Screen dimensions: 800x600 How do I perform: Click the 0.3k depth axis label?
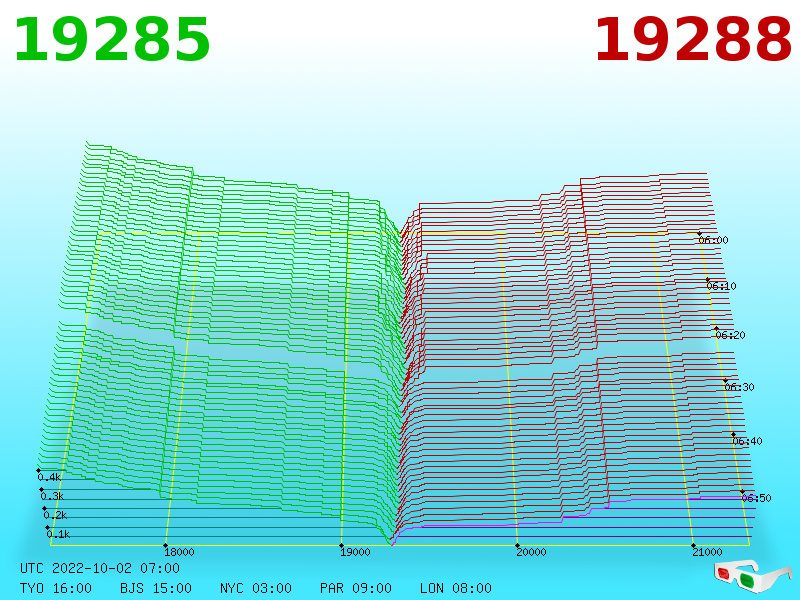pyautogui.click(x=53, y=496)
